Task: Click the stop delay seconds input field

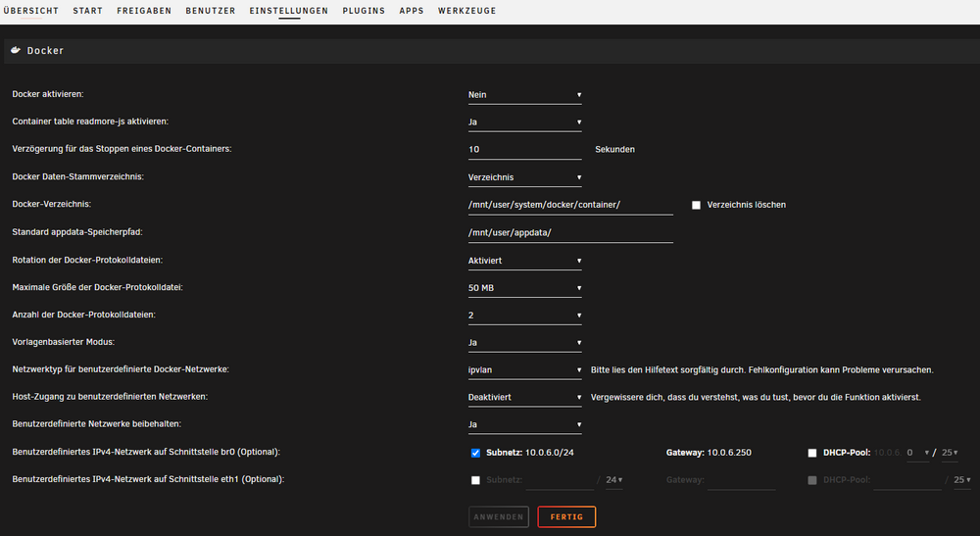Action: [x=525, y=150]
